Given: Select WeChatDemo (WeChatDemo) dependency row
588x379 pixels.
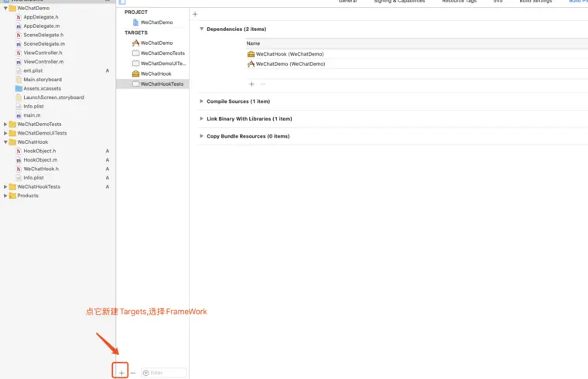Looking at the screenshot, I should point(416,64).
